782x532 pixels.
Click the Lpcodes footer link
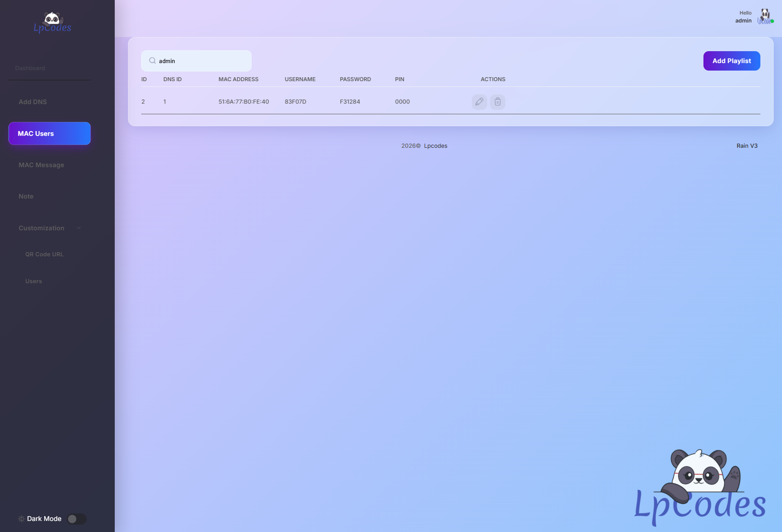point(436,146)
